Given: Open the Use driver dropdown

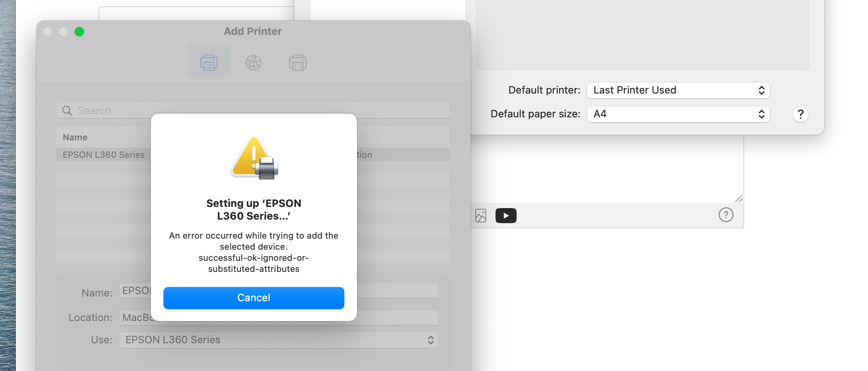Looking at the screenshot, I should [279, 340].
